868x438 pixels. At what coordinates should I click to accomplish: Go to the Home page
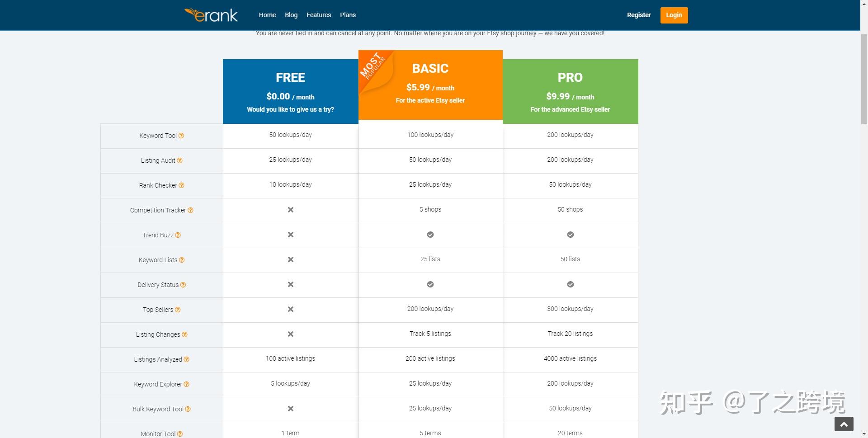tap(267, 15)
